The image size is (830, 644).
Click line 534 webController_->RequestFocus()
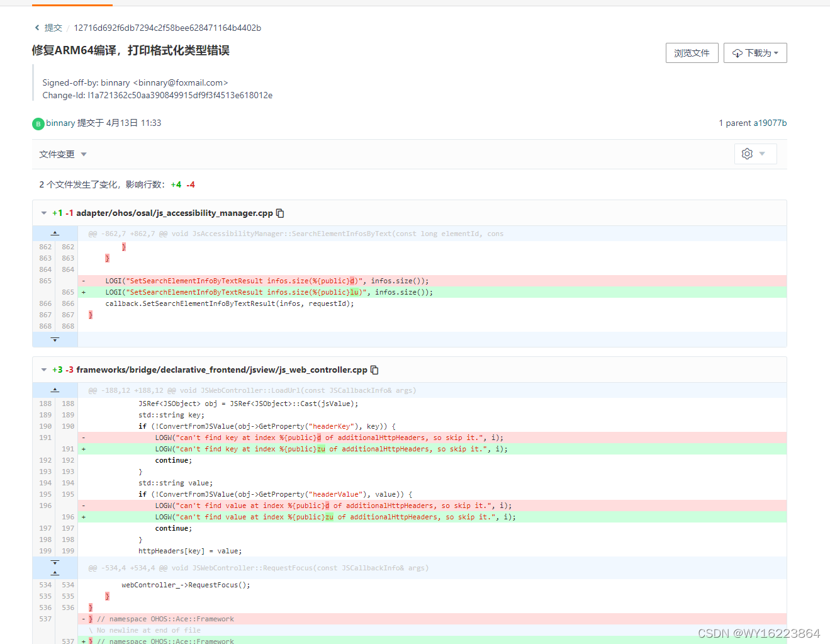pyautogui.click(x=186, y=585)
